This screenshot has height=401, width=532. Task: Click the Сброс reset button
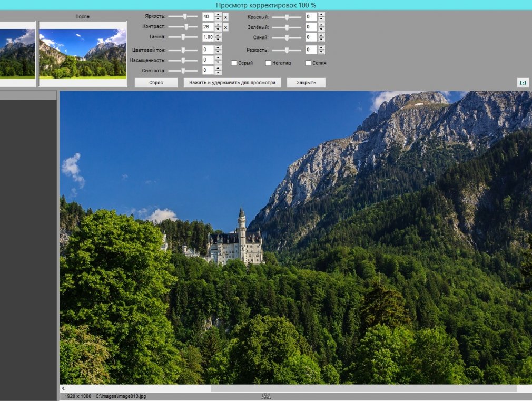pos(156,83)
